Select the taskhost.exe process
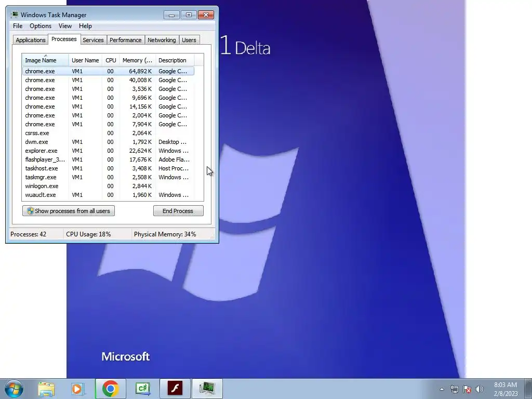Image resolution: width=532 pixels, height=399 pixels. pyautogui.click(x=108, y=168)
